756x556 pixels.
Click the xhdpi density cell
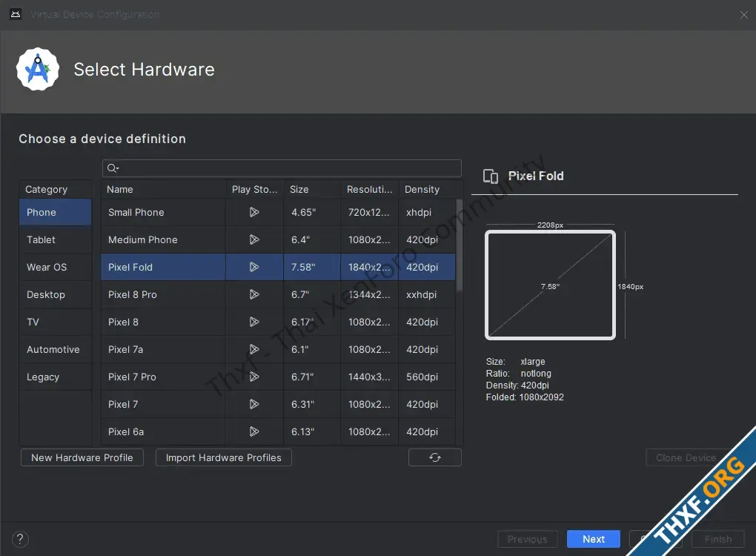[x=427, y=212]
